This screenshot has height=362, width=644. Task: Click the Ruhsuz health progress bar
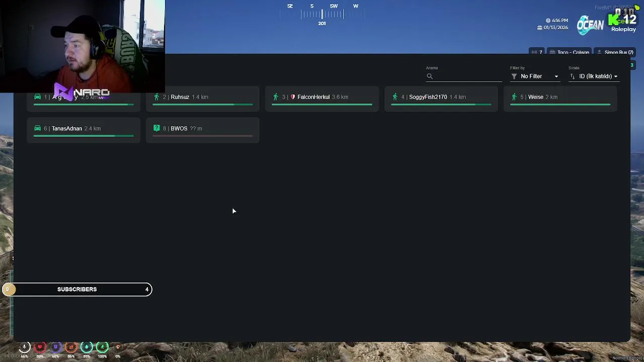click(203, 105)
